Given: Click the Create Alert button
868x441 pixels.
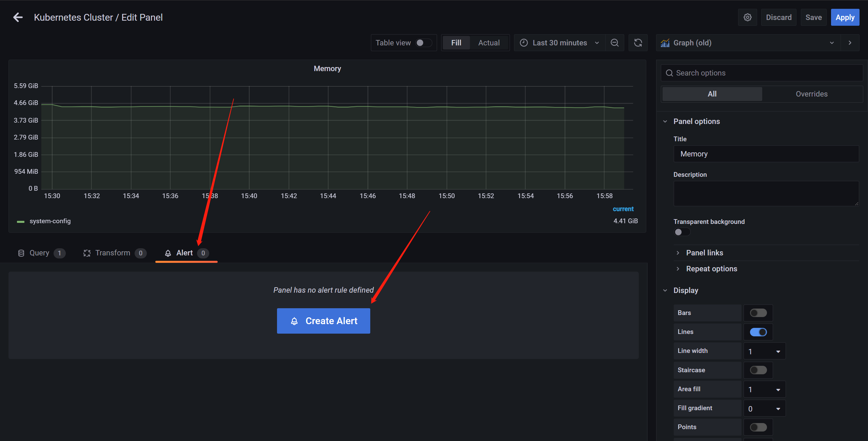Looking at the screenshot, I should pyautogui.click(x=323, y=321).
